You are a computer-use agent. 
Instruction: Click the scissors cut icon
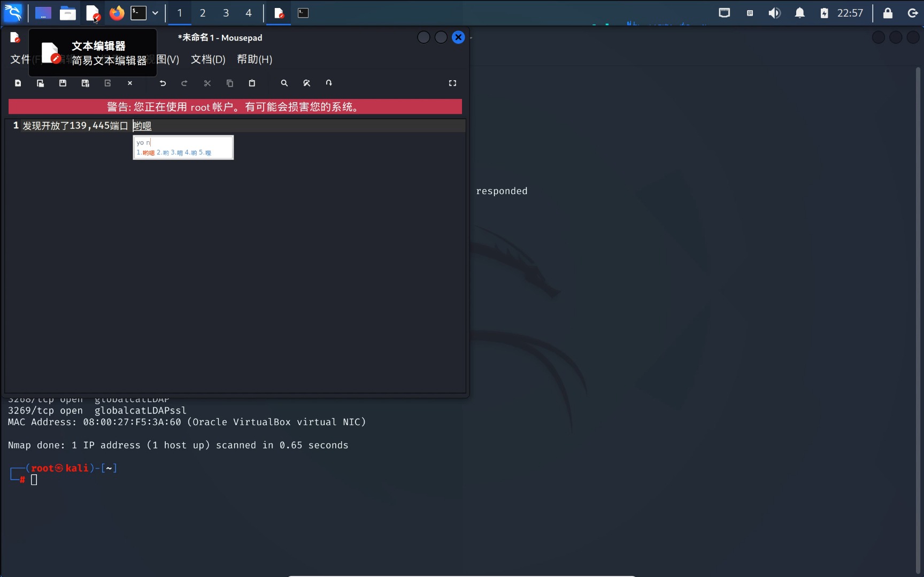(207, 83)
